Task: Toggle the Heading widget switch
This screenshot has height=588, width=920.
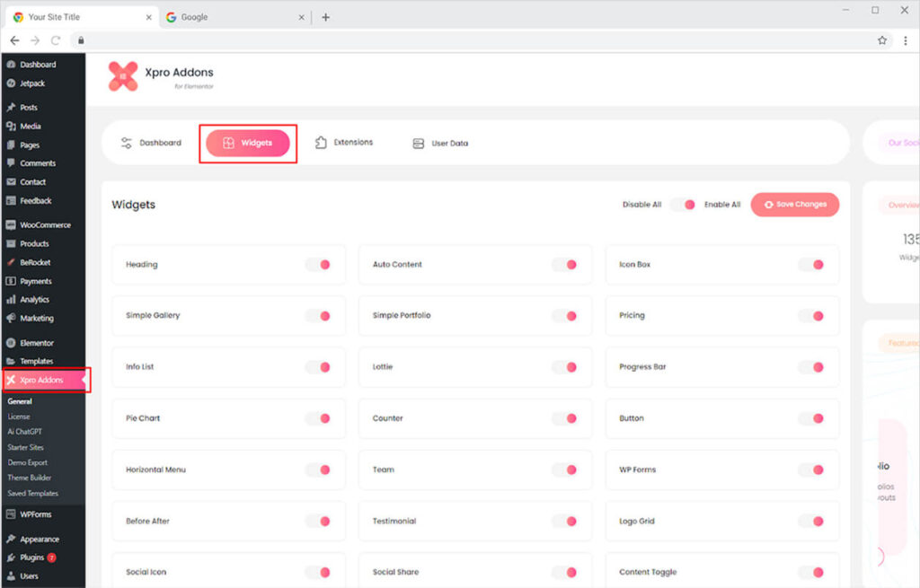Action: coord(319,265)
